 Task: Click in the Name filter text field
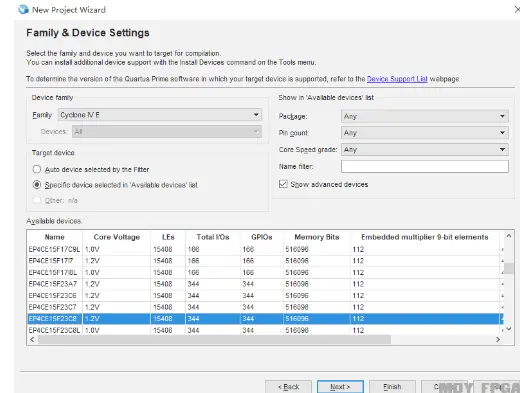[425, 166]
